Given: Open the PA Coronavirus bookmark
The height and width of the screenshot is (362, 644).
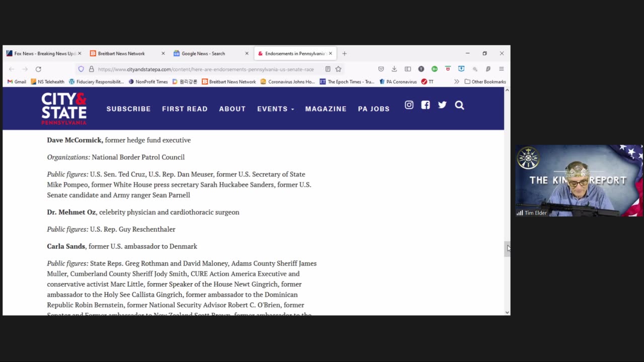Looking at the screenshot, I should coord(398,81).
